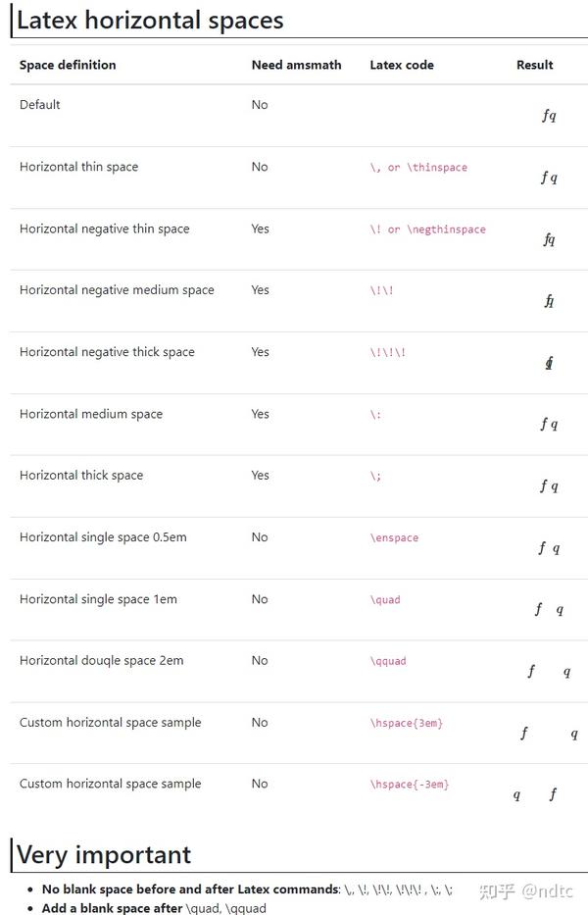Click the "Latex code" column header
Image resolution: width=588 pixels, height=915 pixels.
tap(401, 65)
